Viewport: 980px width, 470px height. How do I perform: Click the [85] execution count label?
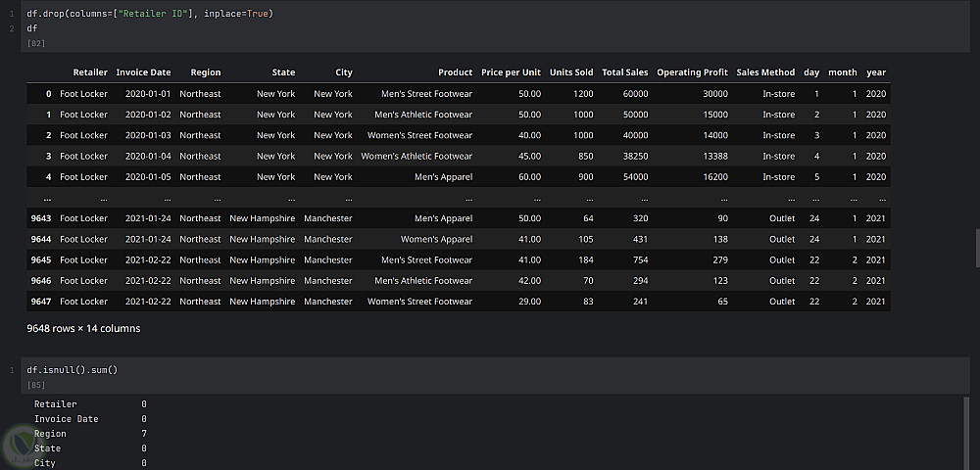point(36,385)
